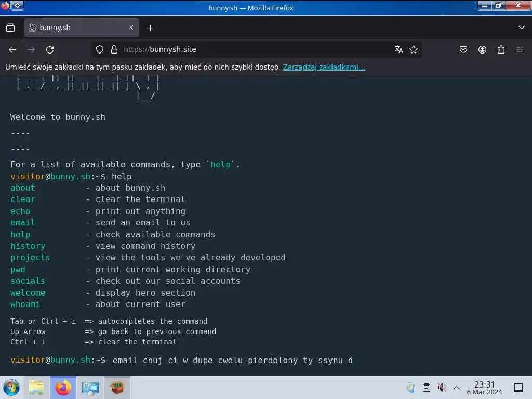Open the Pocket save button
The image size is (532, 399).
[463, 49]
